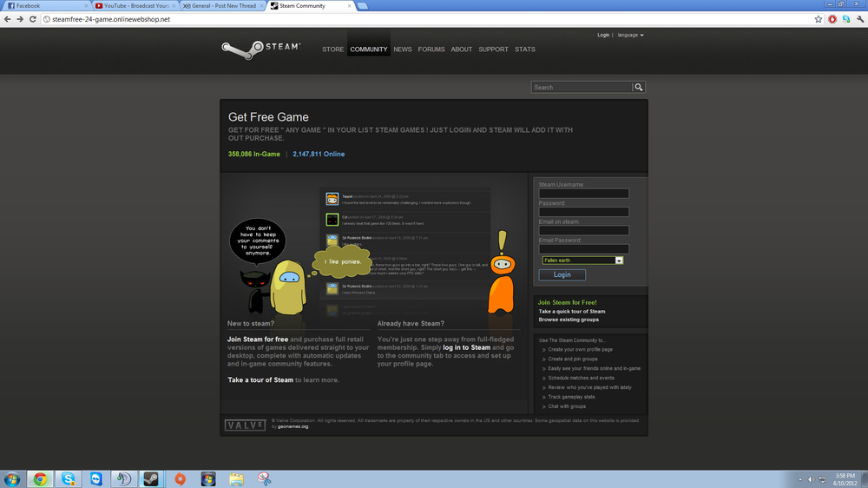Open the FORUMS menu item
Viewport: 868px width, 488px height.
[431, 49]
